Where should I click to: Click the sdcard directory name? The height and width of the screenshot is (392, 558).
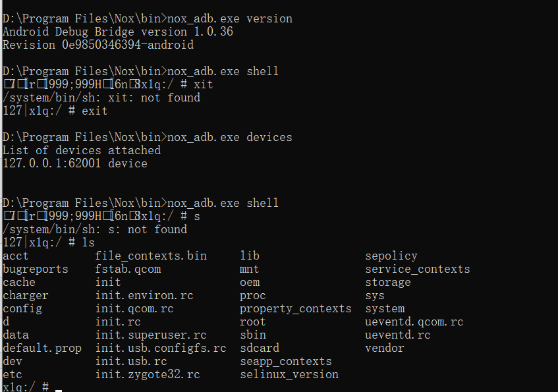[260, 348]
